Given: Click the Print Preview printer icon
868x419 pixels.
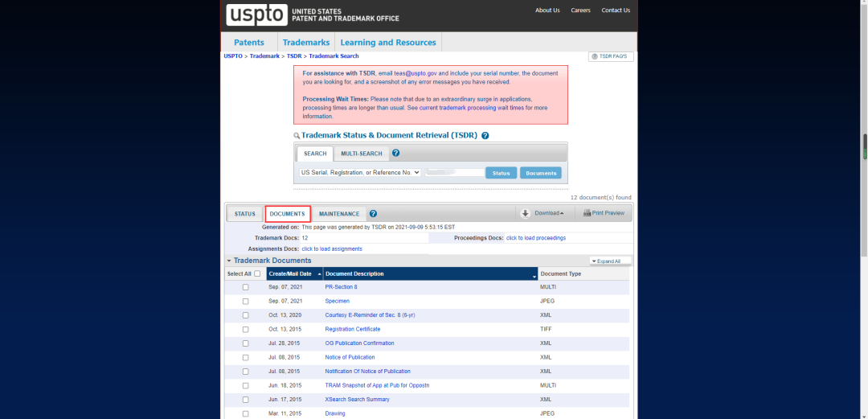Looking at the screenshot, I should pos(588,213).
